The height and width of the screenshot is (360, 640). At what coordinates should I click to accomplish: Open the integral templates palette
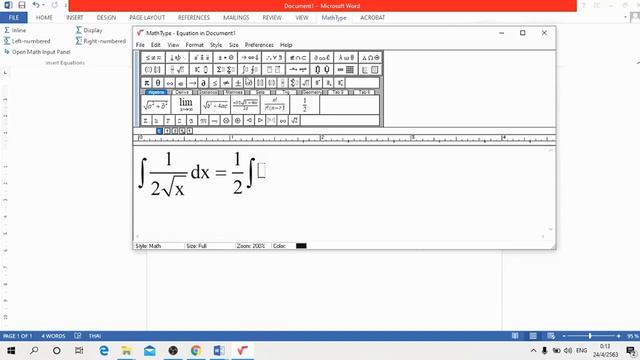click(x=249, y=70)
